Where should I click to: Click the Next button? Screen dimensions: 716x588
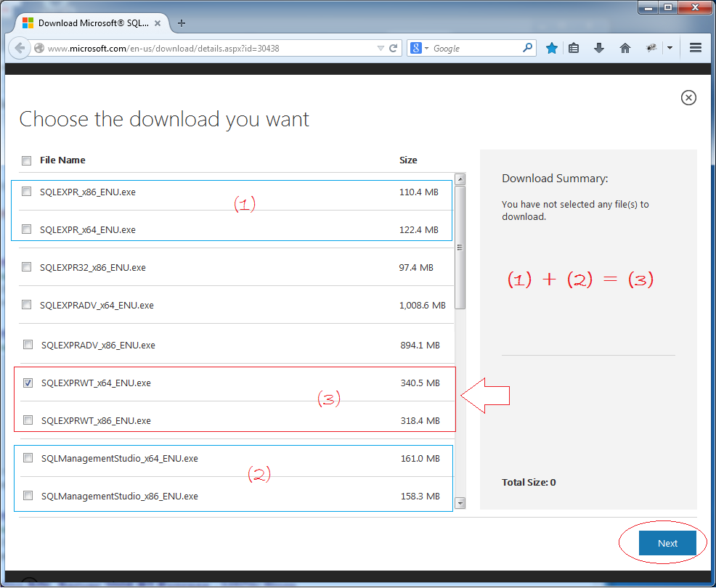click(x=667, y=543)
